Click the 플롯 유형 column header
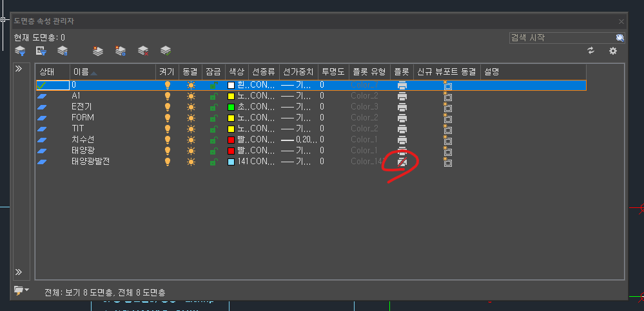This screenshot has height=311, width=644. pyautogui.click(x=369, y=71)
